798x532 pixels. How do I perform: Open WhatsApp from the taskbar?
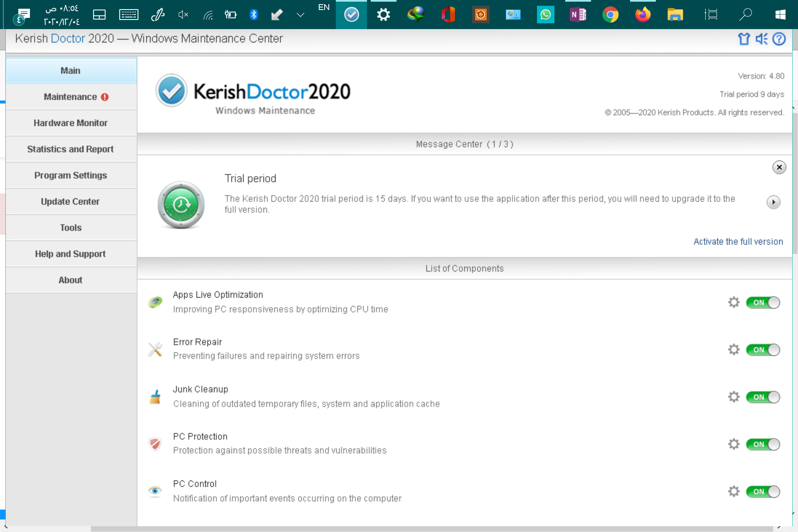pos(545,15)
